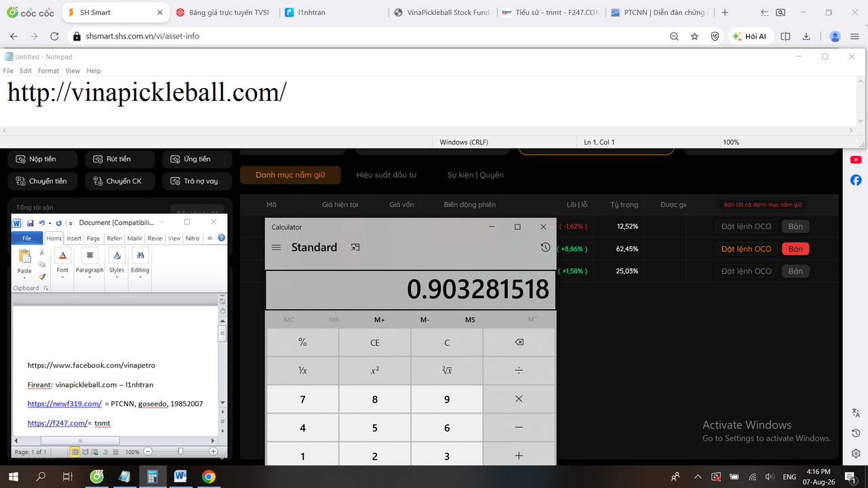Open the Notepad Edit menu
The height and width of the screenshot is (488, 868).
(26, 70)
